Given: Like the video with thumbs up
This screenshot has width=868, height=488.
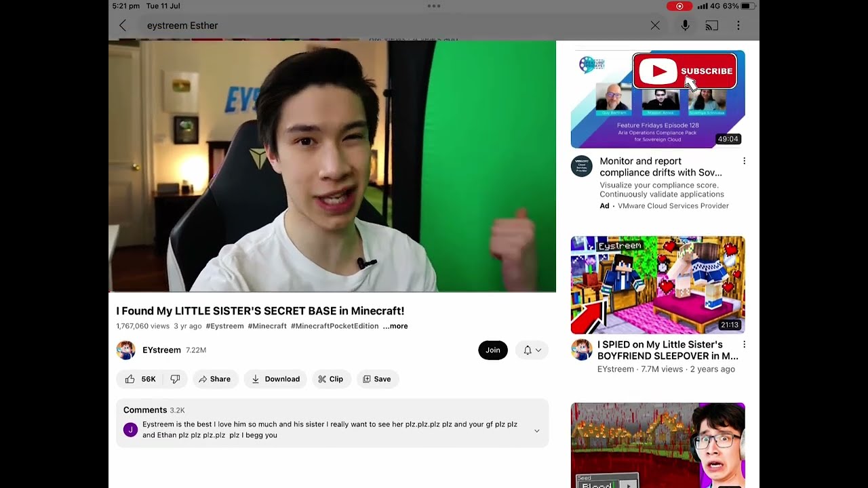Looking at the screenshot, I should point(141,379).
